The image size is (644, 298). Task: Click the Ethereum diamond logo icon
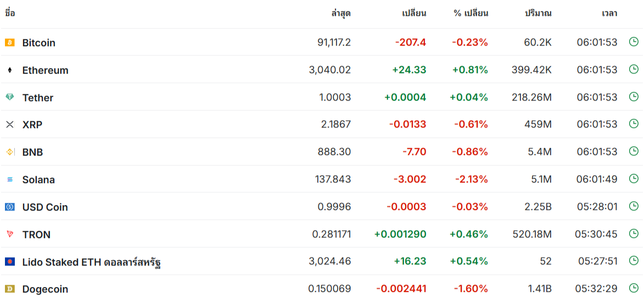click(x=9, y=70)
